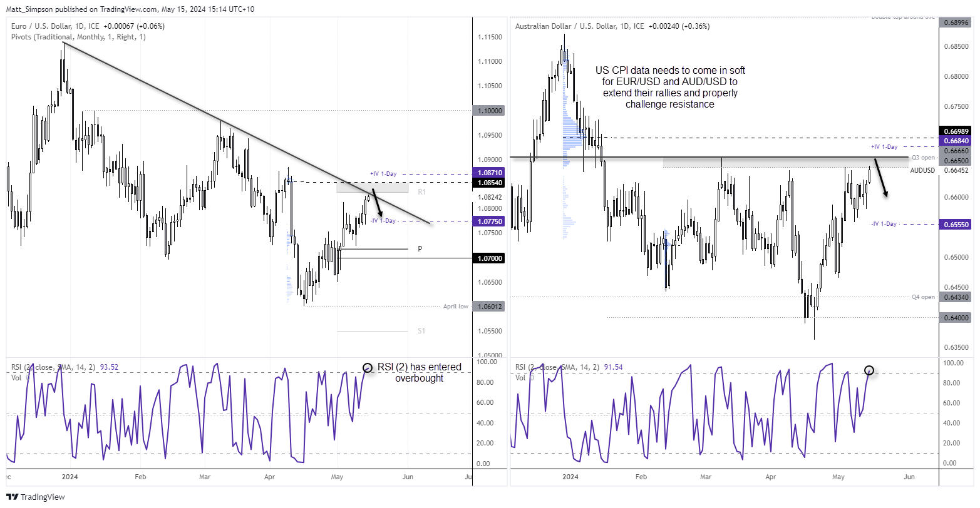This screenshot has height=508, width=980.
Task: Click the Vol label in the AUD/USD RSI pane
Action: [522, 378]
